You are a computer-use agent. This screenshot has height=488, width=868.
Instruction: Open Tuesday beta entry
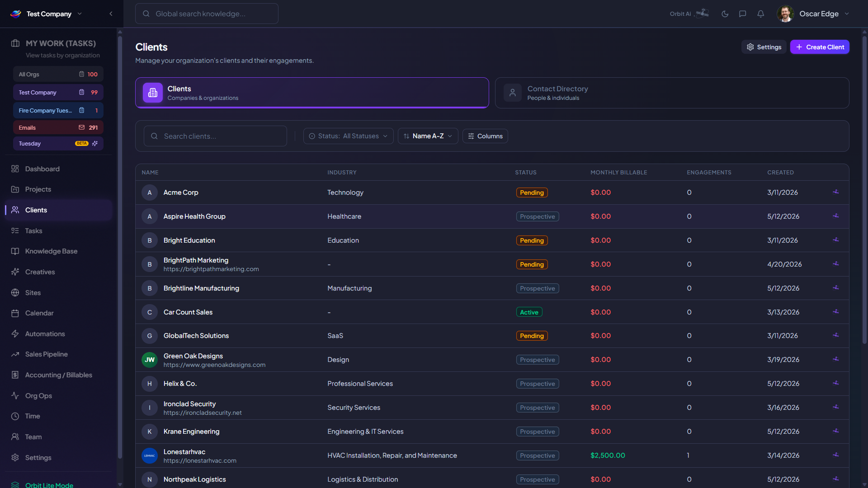click(x=58, y=143)
